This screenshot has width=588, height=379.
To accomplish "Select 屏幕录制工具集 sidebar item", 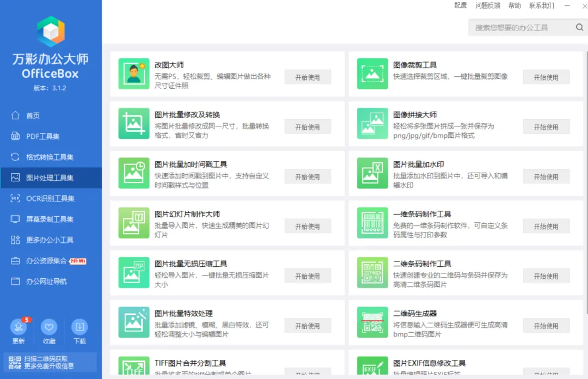I will click(x=51, y=219).
